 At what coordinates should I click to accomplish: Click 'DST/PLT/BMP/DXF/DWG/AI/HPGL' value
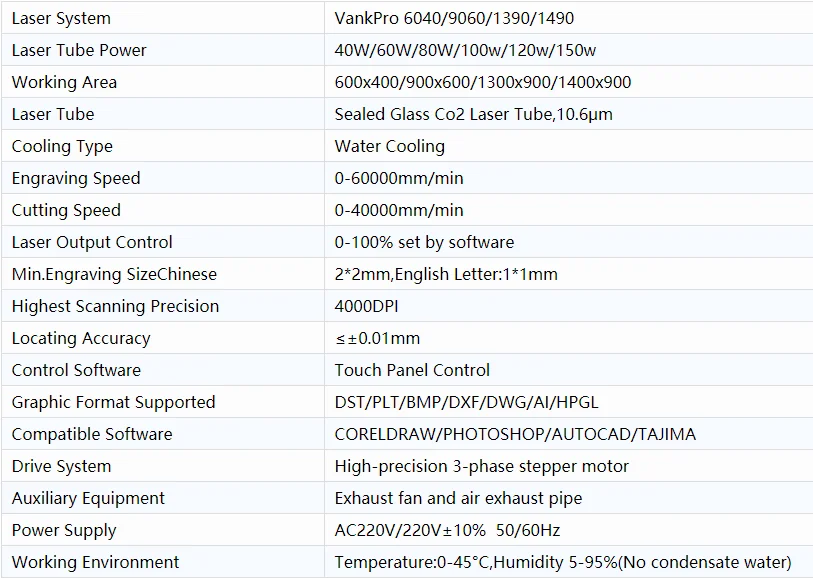coord(466,402)
